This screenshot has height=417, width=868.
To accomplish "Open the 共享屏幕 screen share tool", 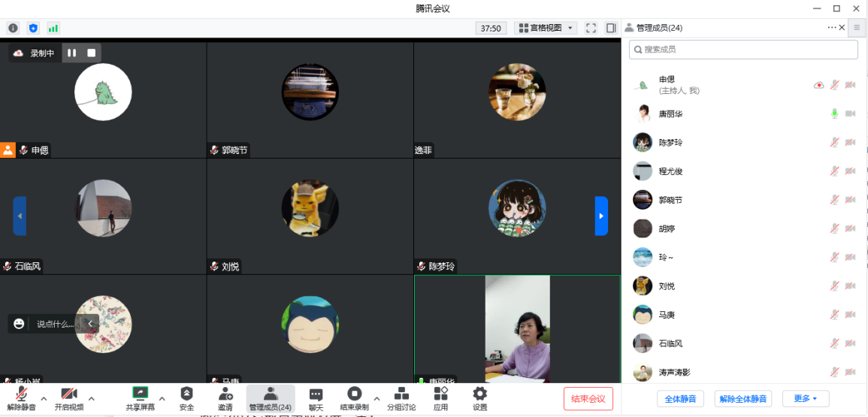I will pyautogui.click(x=140, y=397).
